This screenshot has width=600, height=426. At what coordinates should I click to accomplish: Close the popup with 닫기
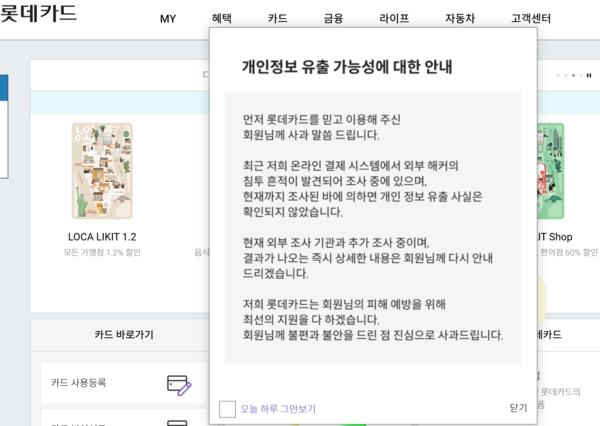(518, 408)
